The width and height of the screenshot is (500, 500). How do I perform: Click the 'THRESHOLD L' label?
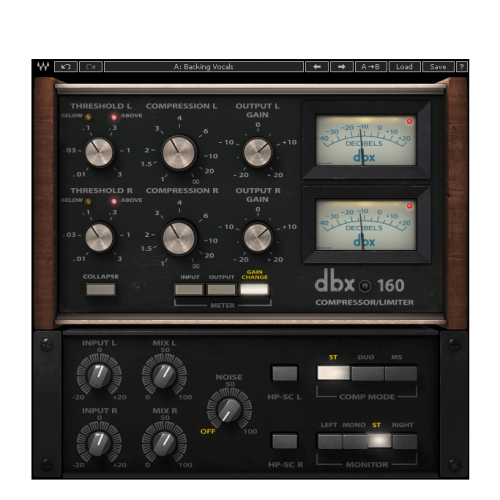(x=101, y=106)
